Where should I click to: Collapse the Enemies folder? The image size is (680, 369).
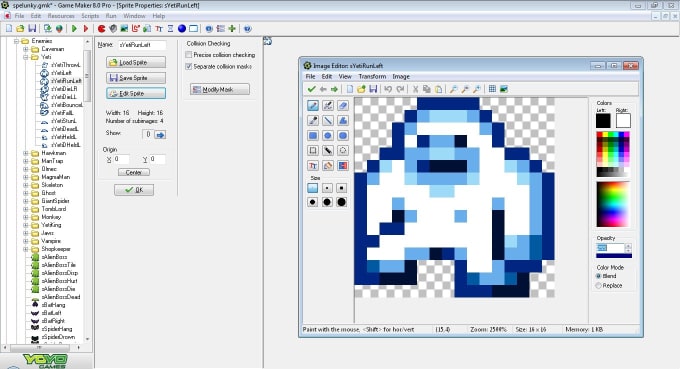pos(16,41)
